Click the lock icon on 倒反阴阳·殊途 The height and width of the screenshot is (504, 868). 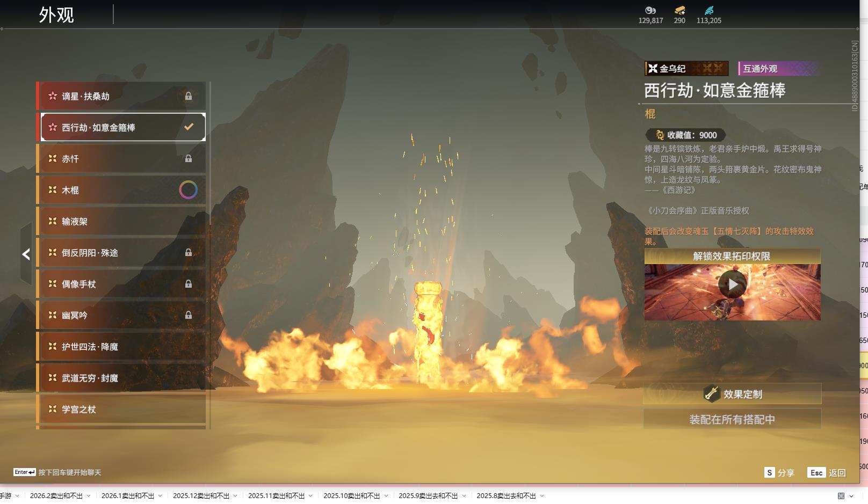tap(189, 252)
